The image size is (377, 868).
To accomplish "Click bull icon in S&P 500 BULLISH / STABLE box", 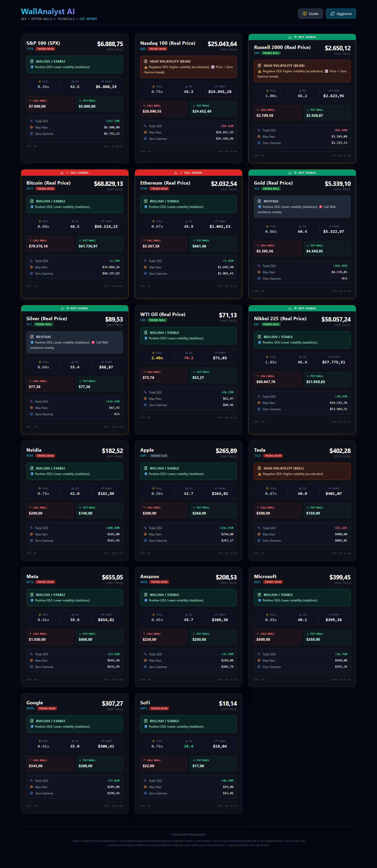I will coord(32,61).
